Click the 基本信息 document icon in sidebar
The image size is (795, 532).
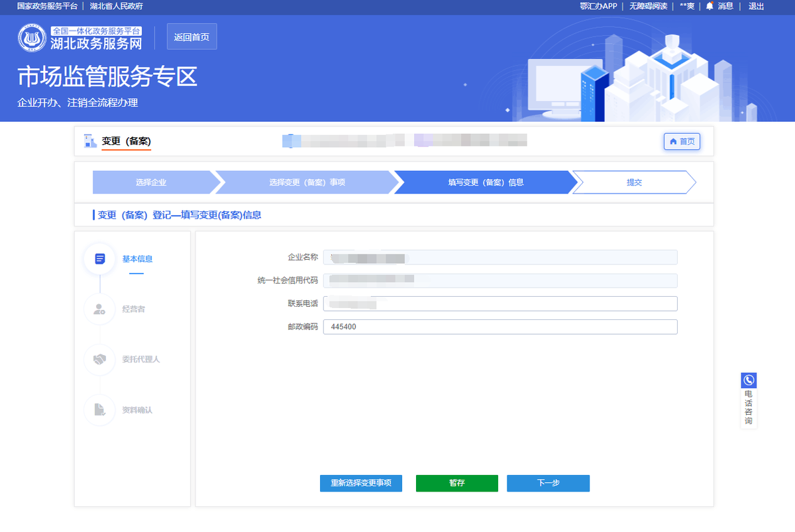[100, 258]
